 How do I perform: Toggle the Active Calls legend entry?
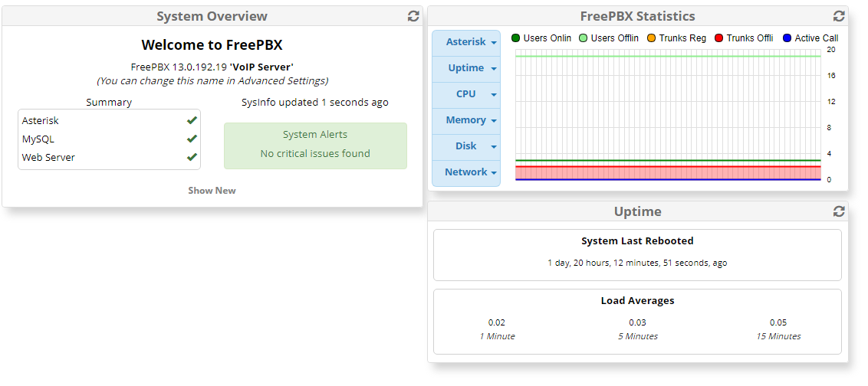[x=811, y=38]
